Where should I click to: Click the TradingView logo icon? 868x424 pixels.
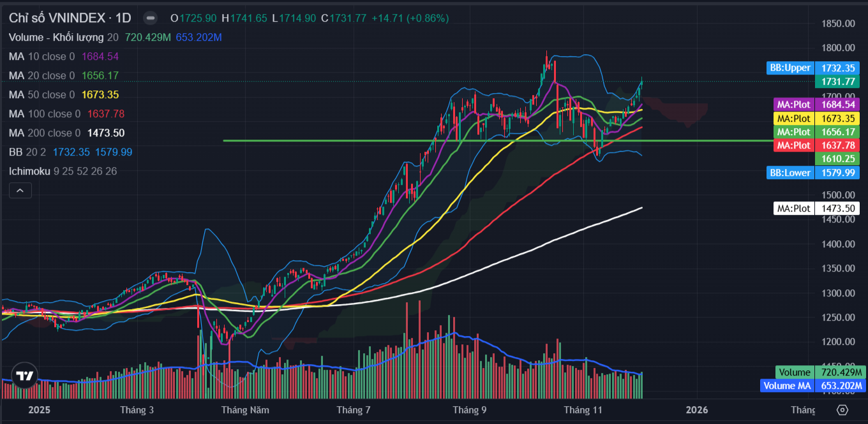click(24, 376)
